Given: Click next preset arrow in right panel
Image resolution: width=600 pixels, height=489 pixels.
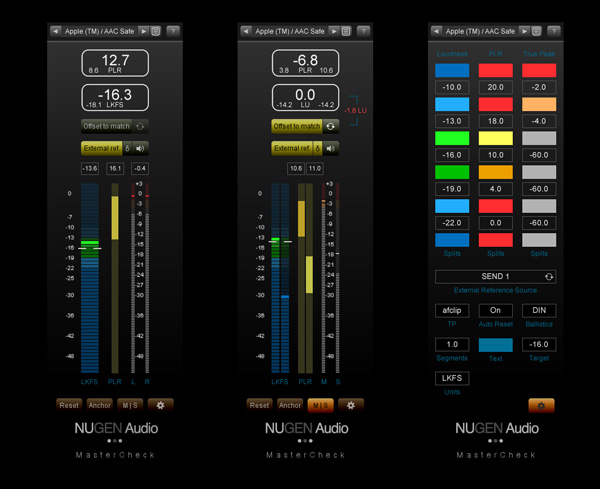Looking at the screenshot, I should coord(525,31).
